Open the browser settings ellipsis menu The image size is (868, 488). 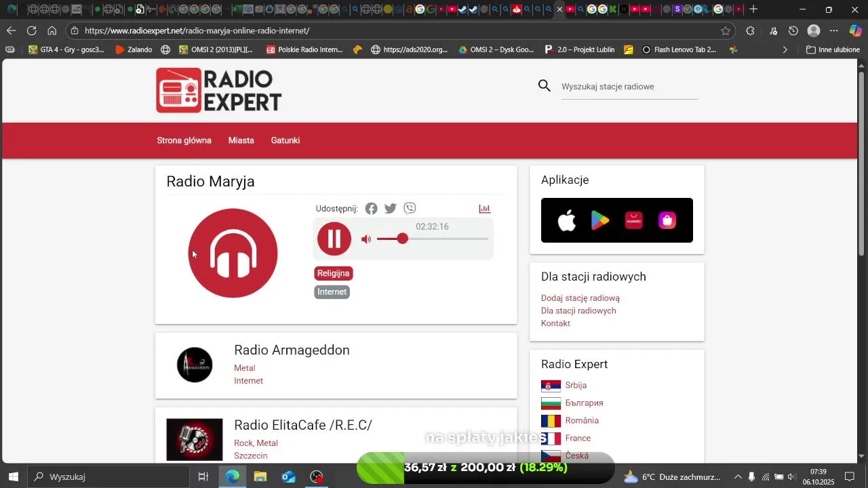(x=835, y=30)
